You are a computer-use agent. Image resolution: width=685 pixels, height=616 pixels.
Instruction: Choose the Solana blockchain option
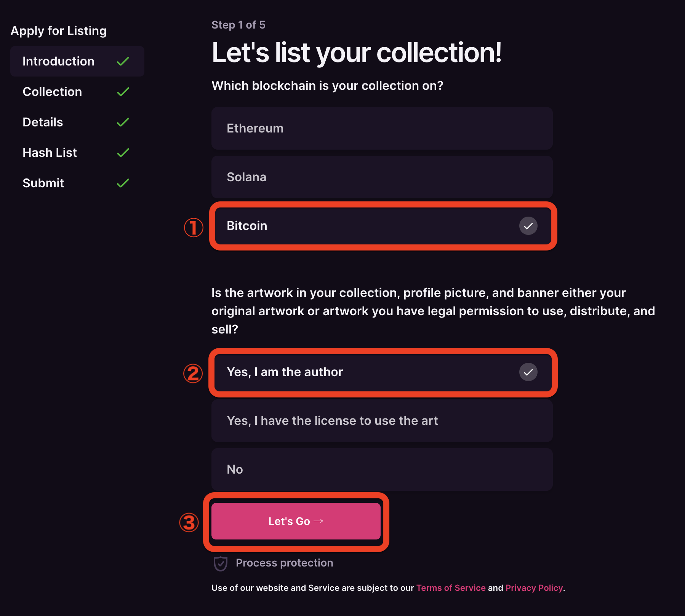tap(382, 177)
